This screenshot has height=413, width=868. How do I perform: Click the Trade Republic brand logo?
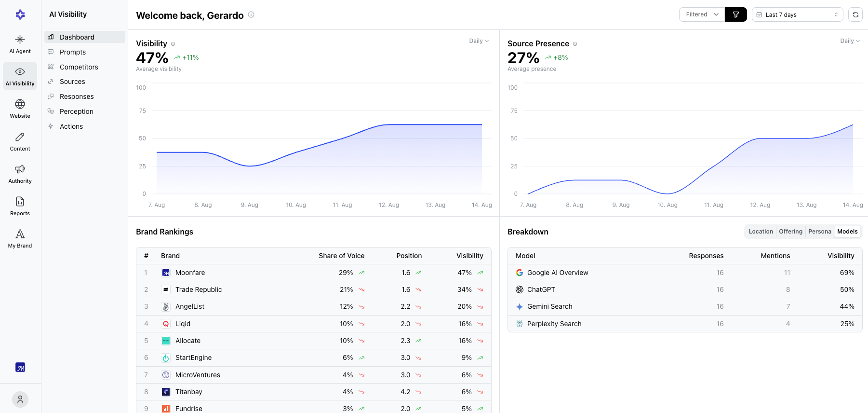pos(166,289)
